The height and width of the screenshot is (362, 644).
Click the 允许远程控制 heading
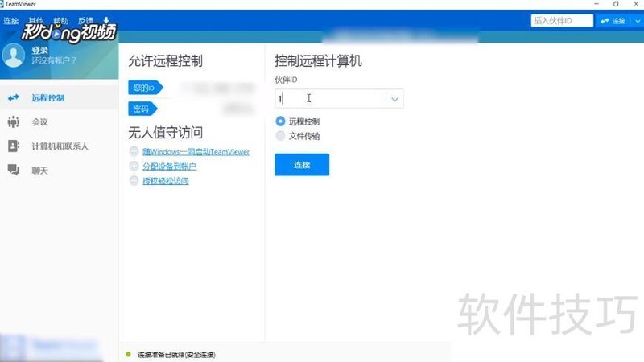[166, 61]
